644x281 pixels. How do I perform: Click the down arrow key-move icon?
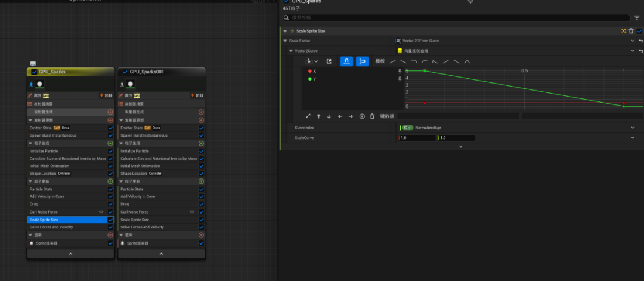coord(329,116)
